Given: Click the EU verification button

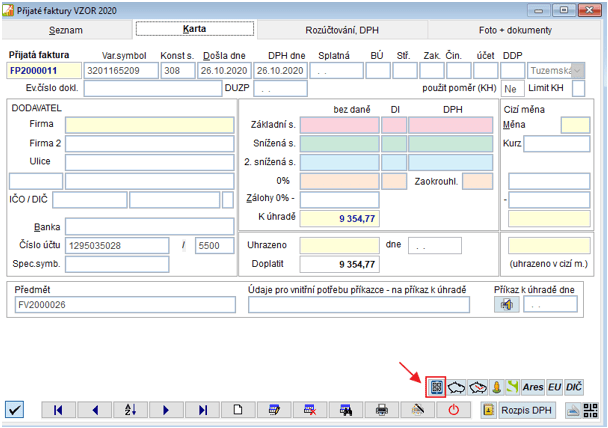Looking at the screenshot, I should tap(554, 387).
